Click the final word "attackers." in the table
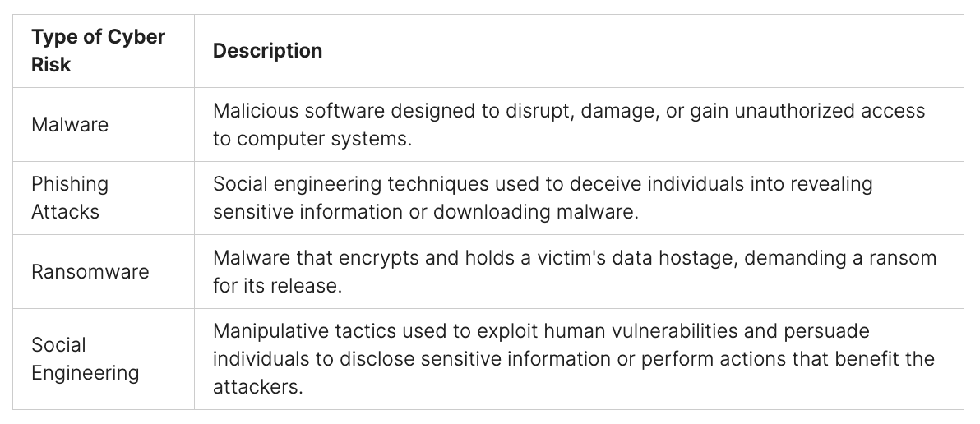The image size is (980, 424). click(257, 385)
